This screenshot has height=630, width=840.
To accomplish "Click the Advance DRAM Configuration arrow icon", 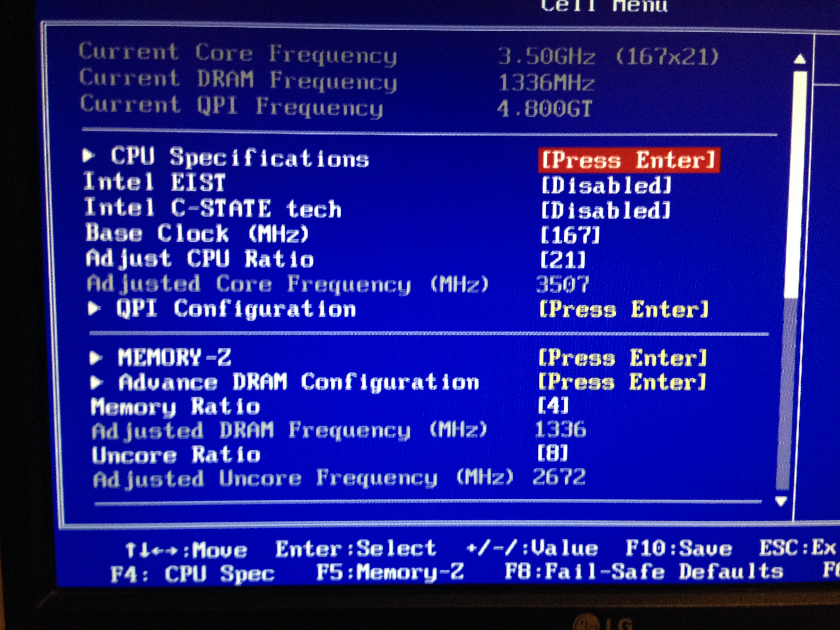I will point(97,382).
